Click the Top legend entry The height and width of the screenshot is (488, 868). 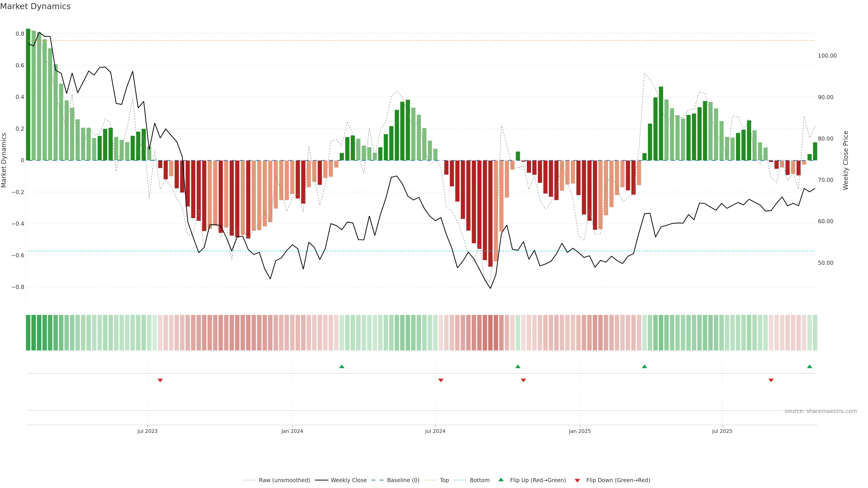point(444,480)
